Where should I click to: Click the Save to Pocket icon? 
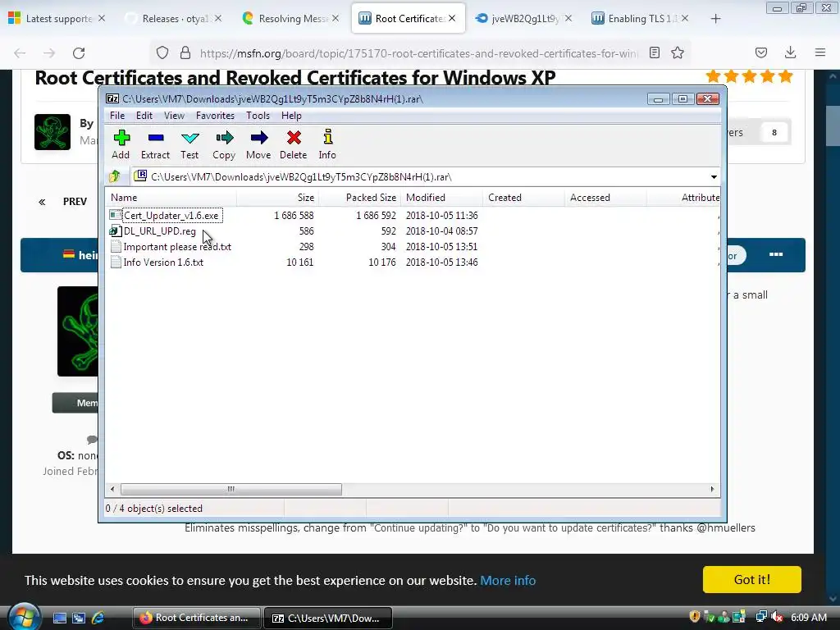[x=760, y=52]
